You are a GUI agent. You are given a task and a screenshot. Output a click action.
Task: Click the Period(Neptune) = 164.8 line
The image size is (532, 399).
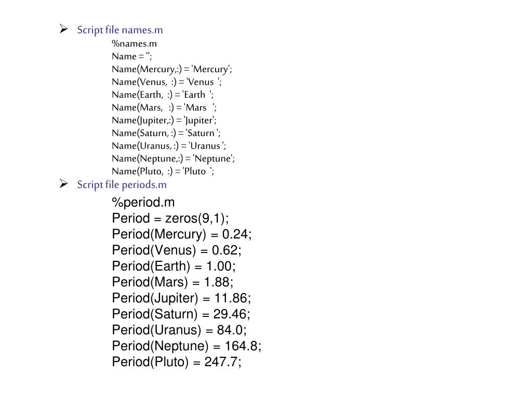[x=187, y=345]
